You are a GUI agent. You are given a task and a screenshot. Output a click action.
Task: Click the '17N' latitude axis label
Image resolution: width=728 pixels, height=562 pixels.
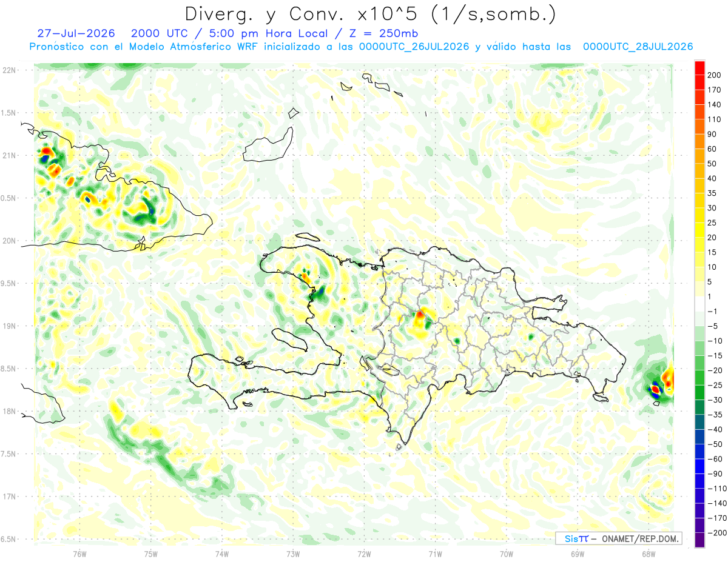pyautogui.click(x=9, y=497)
